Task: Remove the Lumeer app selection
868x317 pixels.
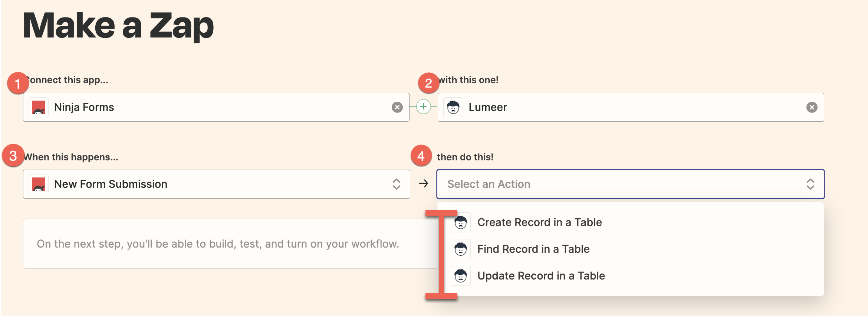Action: click(x=812, y=107)
